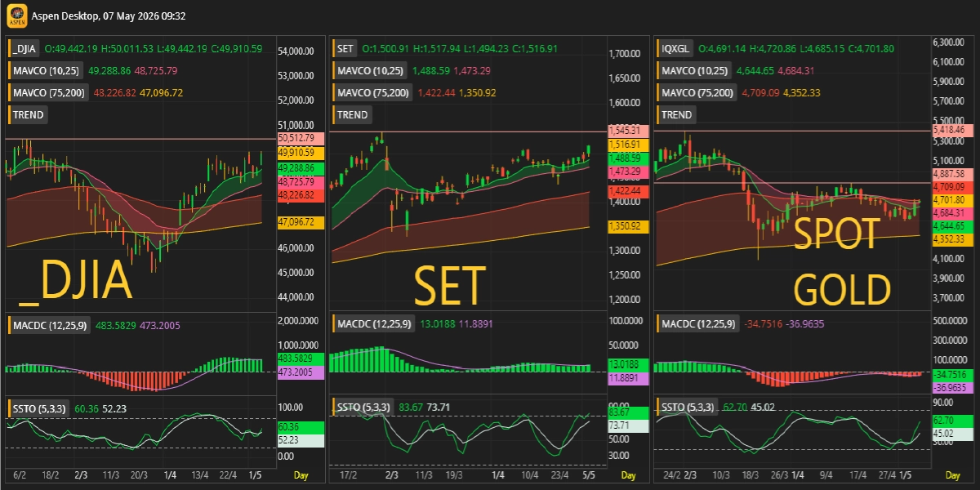
Task: Select the SET symbol label
Action: [x=345, y=49]
